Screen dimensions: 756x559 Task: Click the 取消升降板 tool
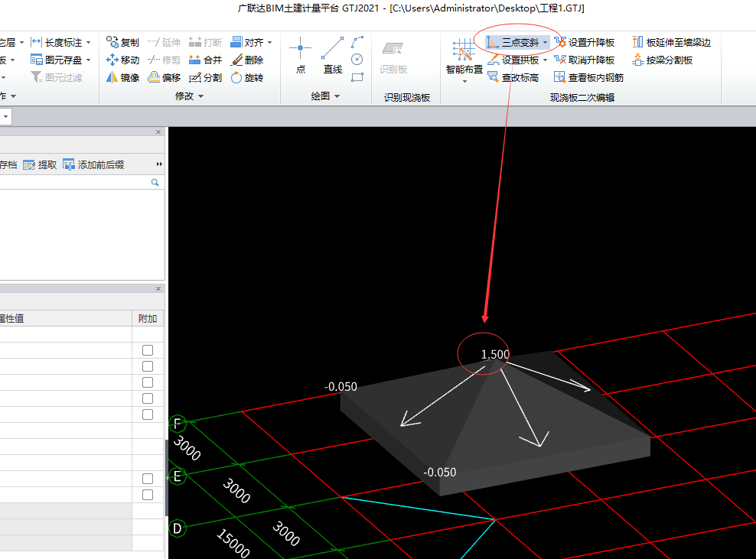coord(585,60)
